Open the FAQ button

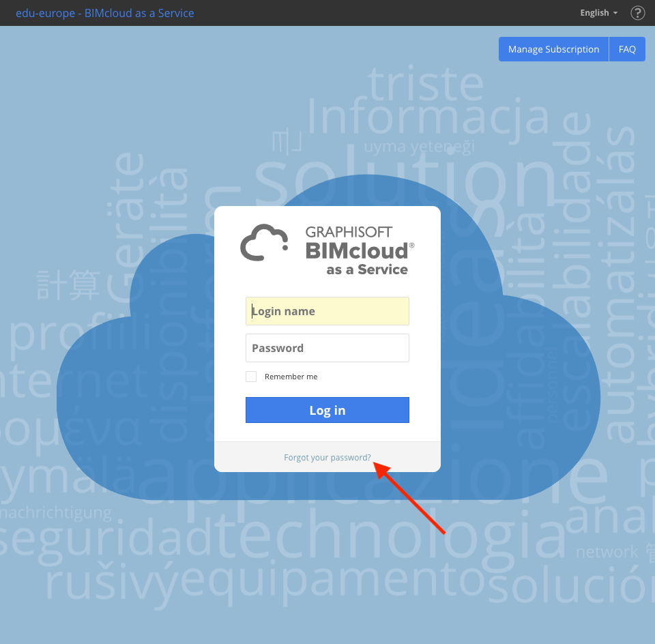tap(627, 49)
